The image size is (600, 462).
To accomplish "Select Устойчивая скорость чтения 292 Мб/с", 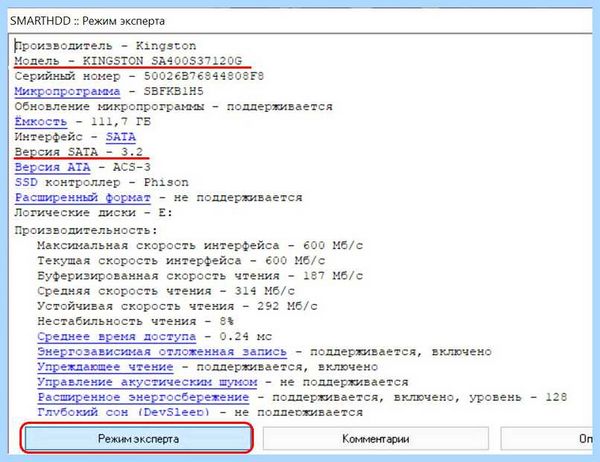I will point(178,306).
